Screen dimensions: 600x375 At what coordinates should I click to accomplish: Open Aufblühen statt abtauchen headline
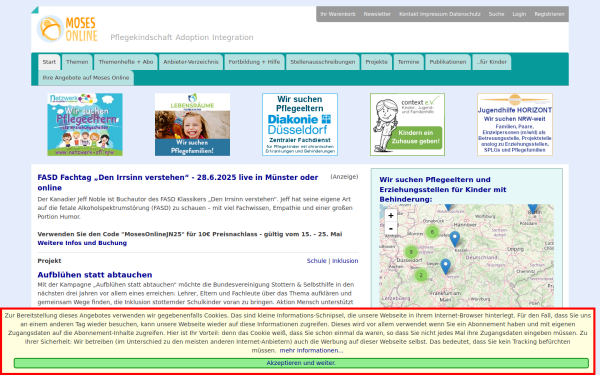[x=95, y=275]
